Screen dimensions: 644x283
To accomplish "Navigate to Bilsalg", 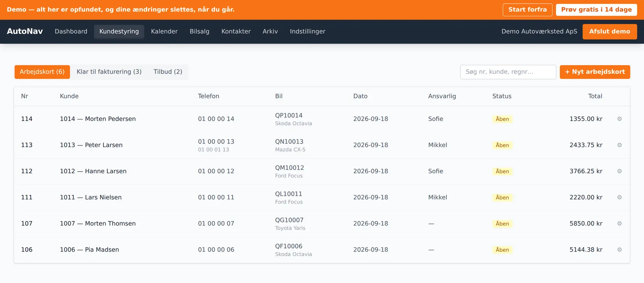I will 200,31.
